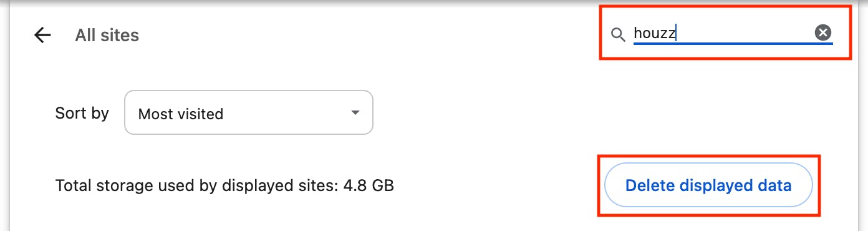Click the magnifying glass search icon

pyautogui.click(x=617, y=34)
